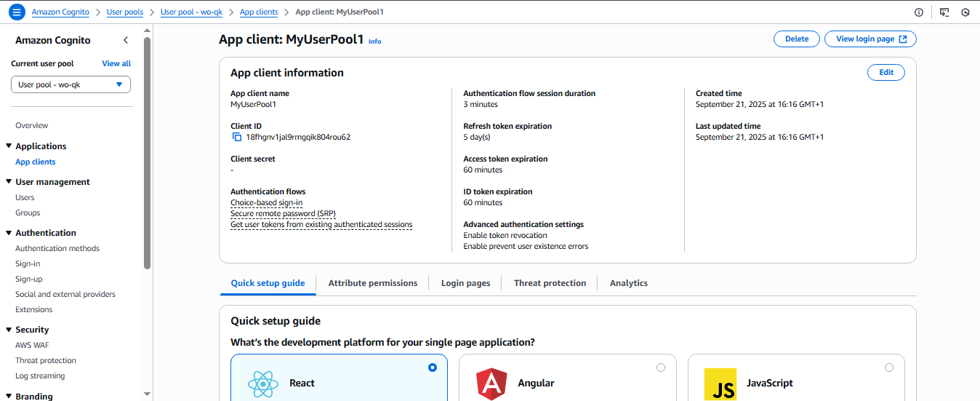Viewport: 980px width, 401px height.
Task: Open Log streaming in the sidebar
Action: [40, 376]
